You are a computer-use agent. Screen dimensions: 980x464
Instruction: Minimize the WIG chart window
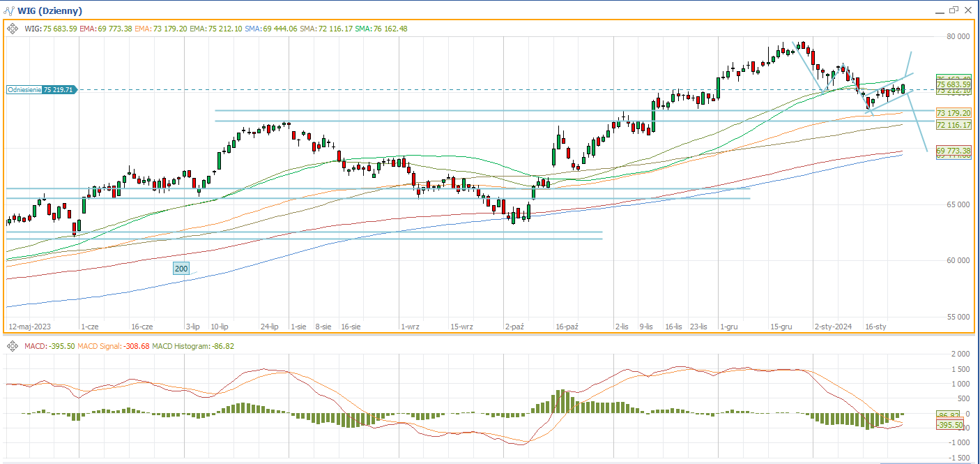[x=939, y=10]
